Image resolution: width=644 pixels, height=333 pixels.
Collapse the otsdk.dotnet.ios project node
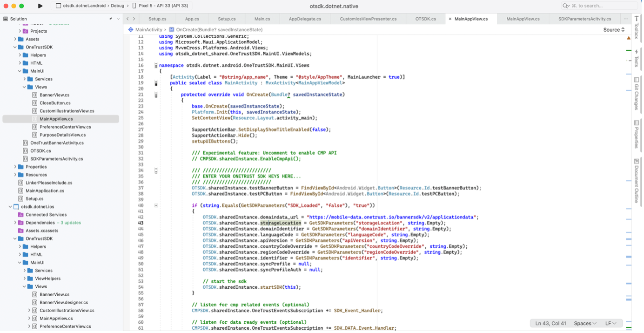(10, 207)
